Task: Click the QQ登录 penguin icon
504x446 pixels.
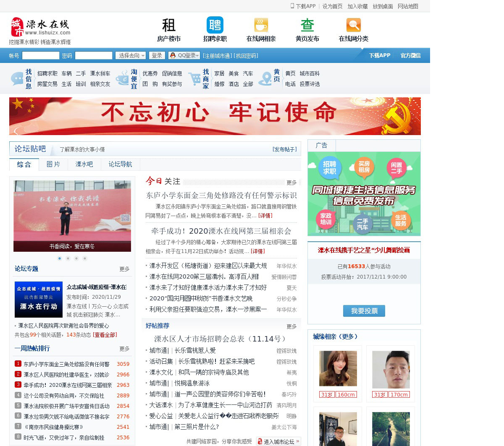Action: click(173, 55)
